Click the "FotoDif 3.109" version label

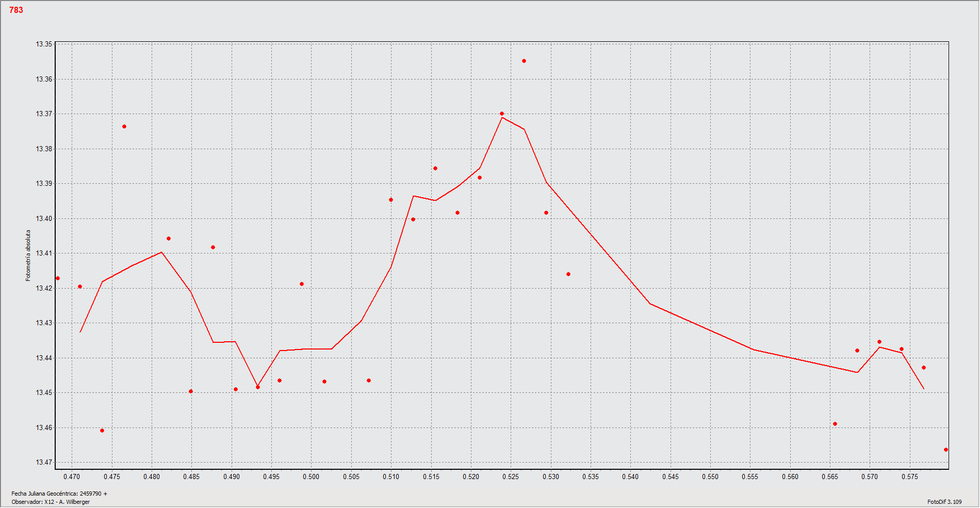click(x=944, y=502)
